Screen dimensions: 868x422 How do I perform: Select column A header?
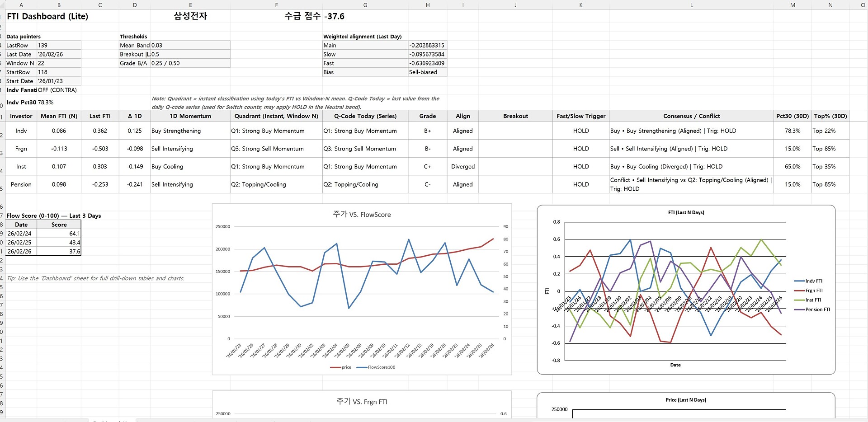pos(21,5)
